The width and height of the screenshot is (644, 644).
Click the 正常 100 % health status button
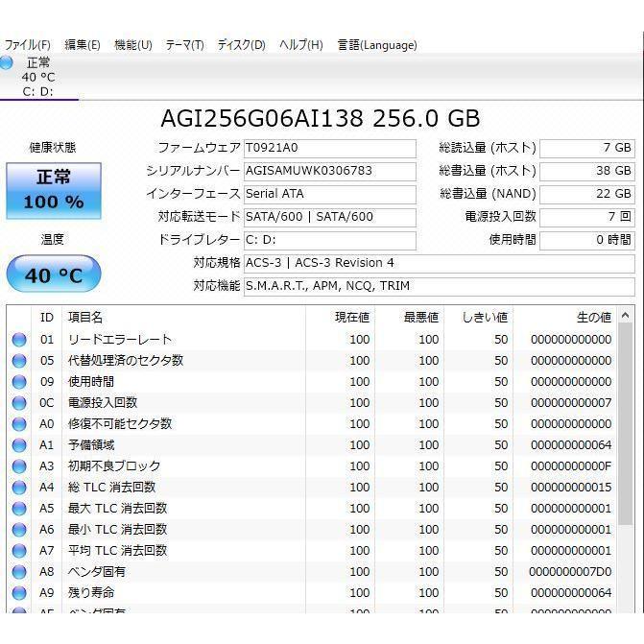[x=53, y=190]
